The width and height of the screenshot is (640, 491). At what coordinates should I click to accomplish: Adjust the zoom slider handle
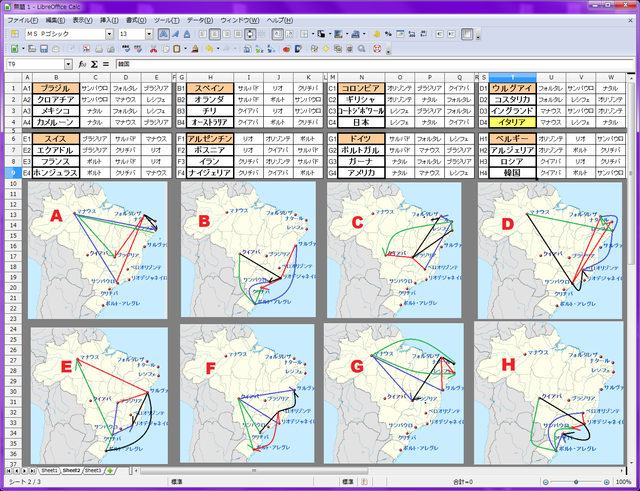[x=576, y=482]
